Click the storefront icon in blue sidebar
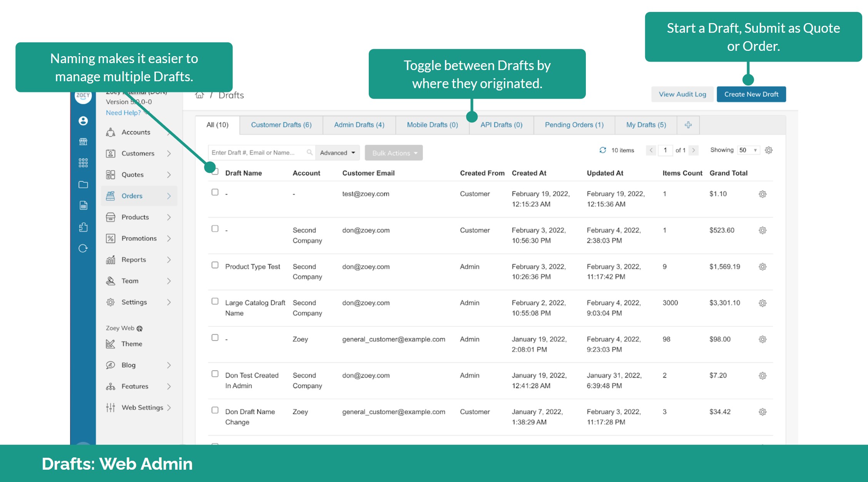This screenshot has height=482, width=868. (x=83, y=142)
